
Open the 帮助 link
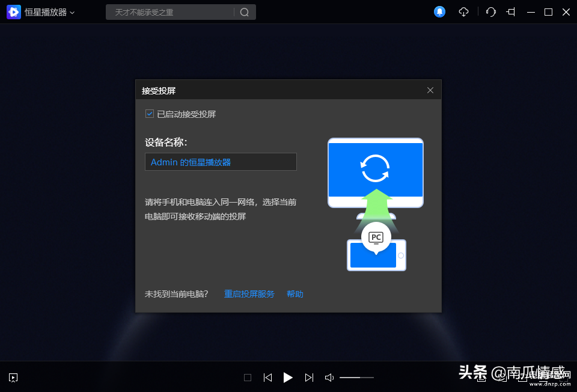coord(295,294)
